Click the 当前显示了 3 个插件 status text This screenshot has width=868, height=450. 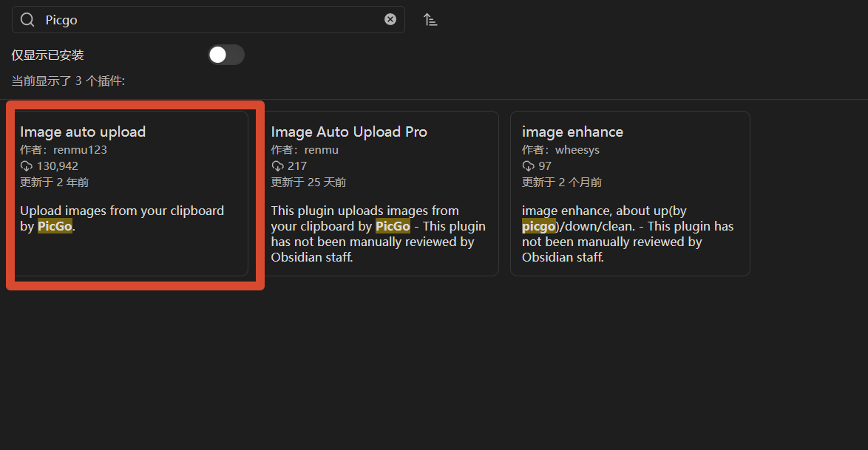tap(68, 81)
